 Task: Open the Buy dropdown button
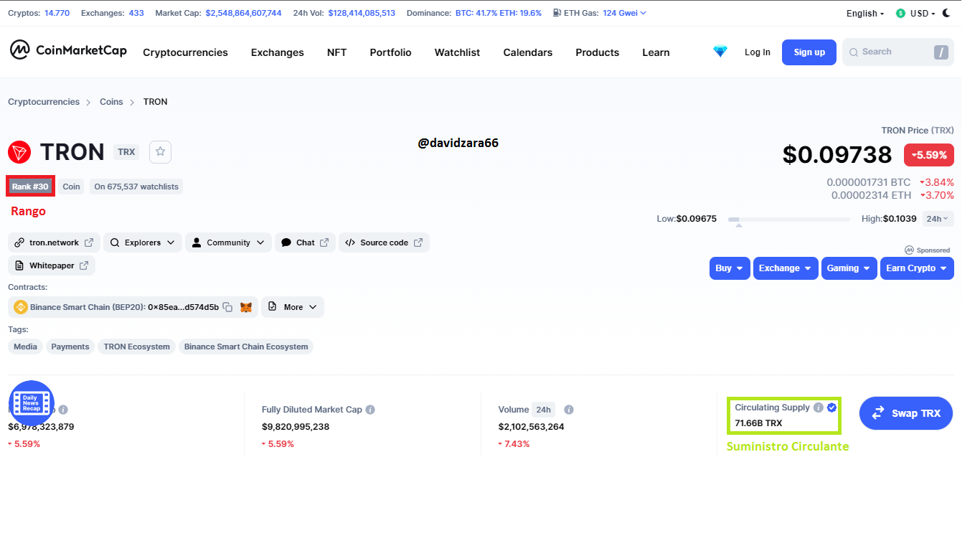pos(730,268)
